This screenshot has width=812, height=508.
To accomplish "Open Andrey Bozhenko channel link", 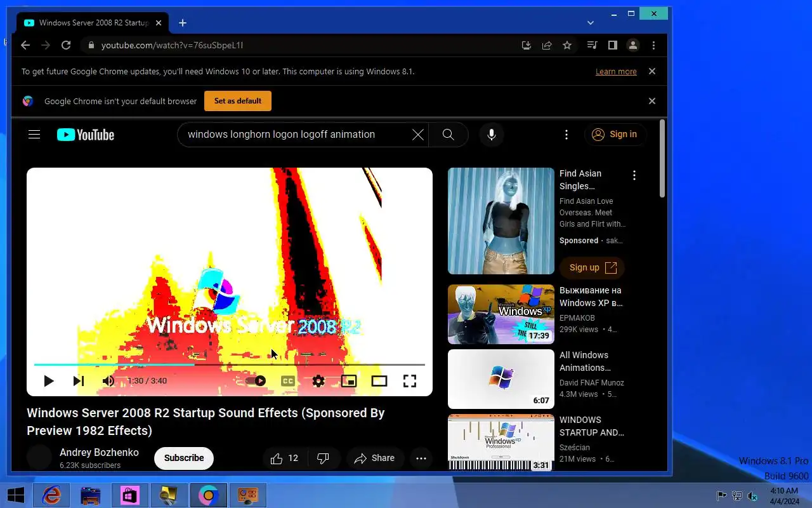I will coord(99,452).
